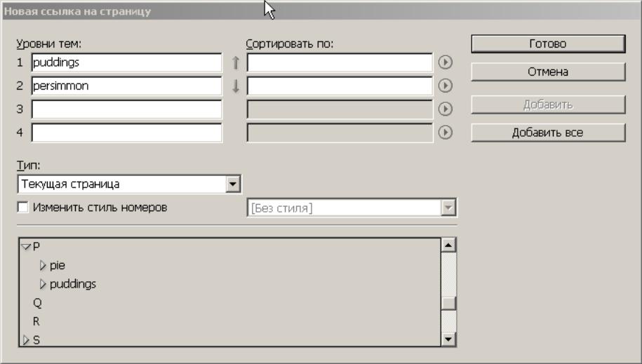This screenshot has height=364, width=642.
Task: Click the arrow button beside Sort By row 2
Action: pyautogui.click(x=446, y=86)
